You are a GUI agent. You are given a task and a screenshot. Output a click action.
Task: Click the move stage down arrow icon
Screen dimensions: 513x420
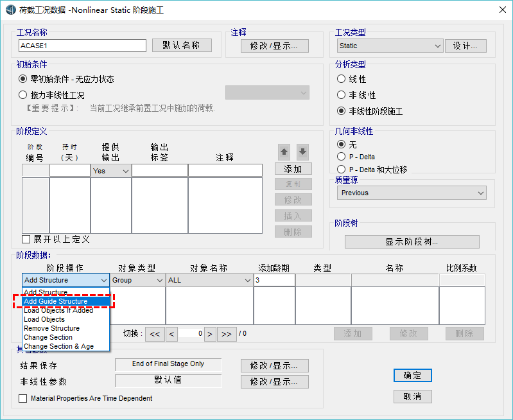click(x=302, y=153)
